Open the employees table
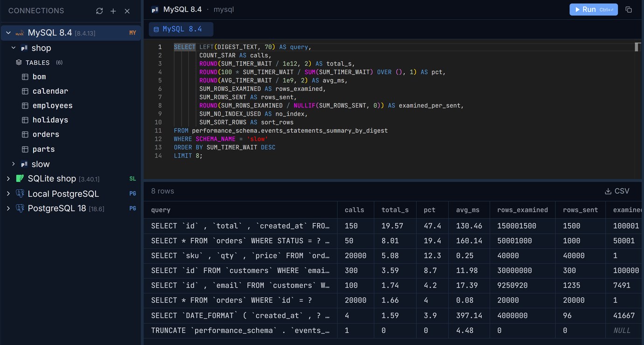 click(x=52, y=106)
